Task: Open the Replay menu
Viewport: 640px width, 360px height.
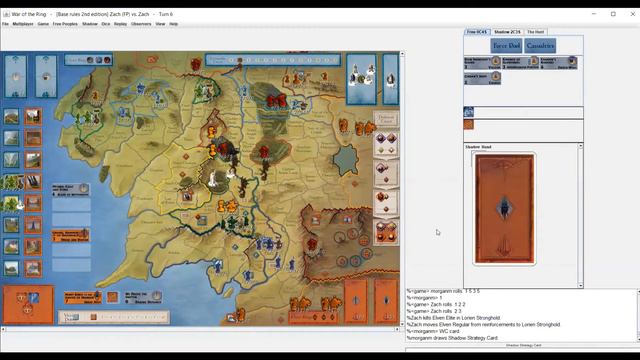Action: (x=120, y=24)
